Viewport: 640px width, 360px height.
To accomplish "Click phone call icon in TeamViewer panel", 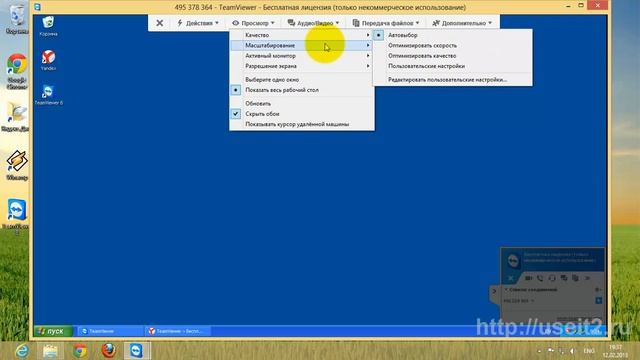I will point(540,278).
